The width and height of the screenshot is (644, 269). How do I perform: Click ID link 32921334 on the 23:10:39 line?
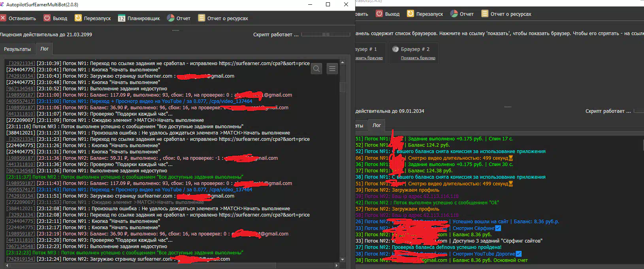coord(21,63)
